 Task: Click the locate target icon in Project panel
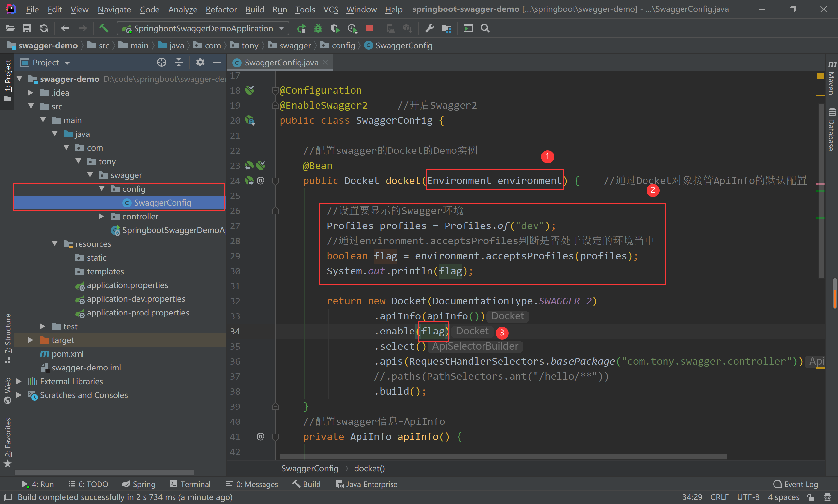pos(162,63)
